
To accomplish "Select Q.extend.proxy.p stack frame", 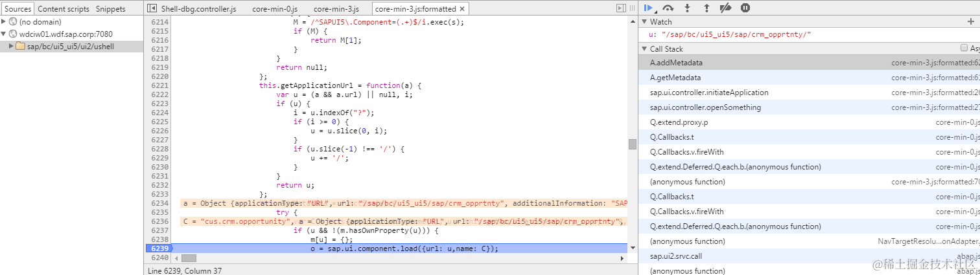I will tap(809, 122).
